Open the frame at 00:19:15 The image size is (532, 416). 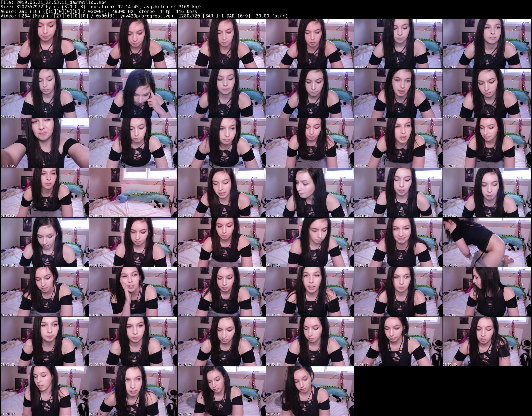click(x=45, y=93)
